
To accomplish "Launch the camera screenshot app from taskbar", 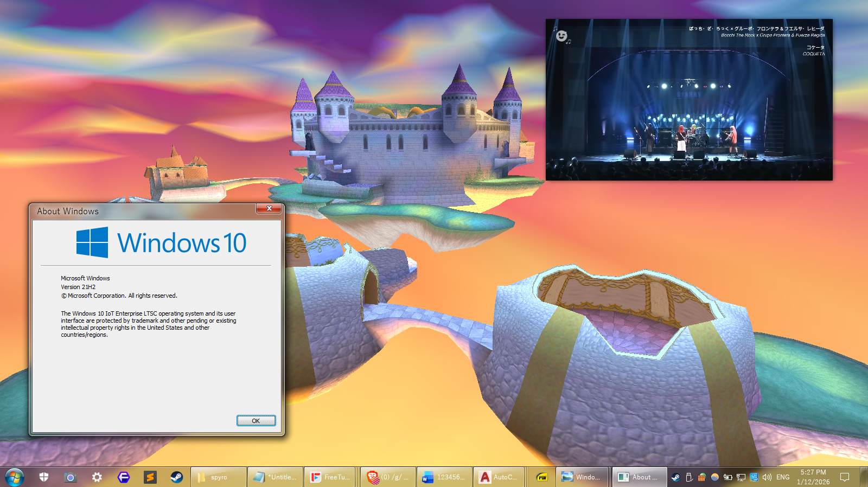I will click(x=70, y=477).
